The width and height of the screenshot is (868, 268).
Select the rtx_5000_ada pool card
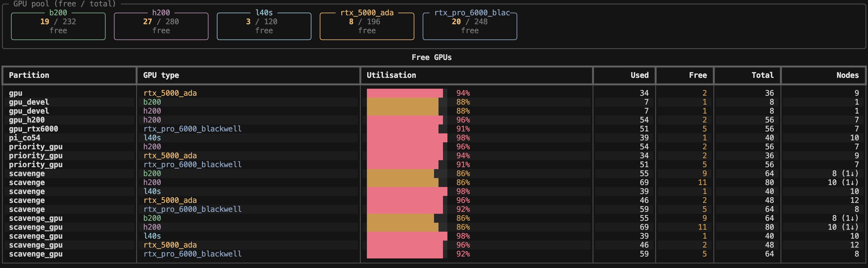point(367,26)
